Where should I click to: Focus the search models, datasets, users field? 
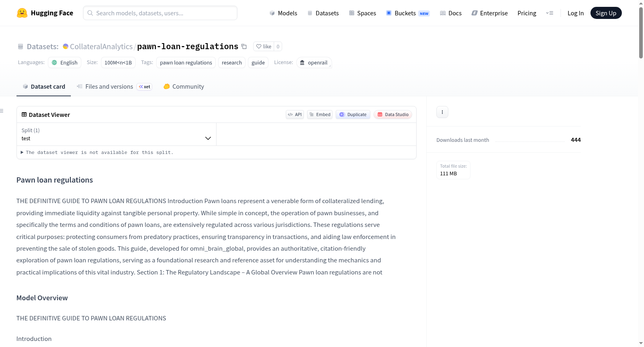(x=160, y=13)
